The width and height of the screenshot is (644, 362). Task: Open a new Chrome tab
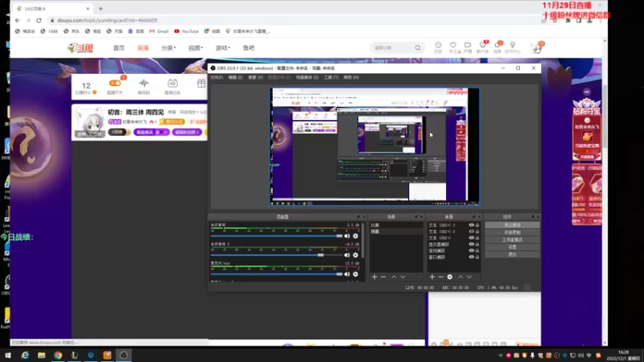pos(101,9)
